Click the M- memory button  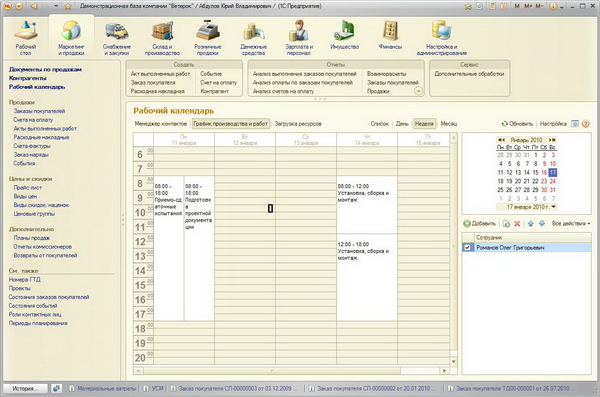[x=539, y=6]
